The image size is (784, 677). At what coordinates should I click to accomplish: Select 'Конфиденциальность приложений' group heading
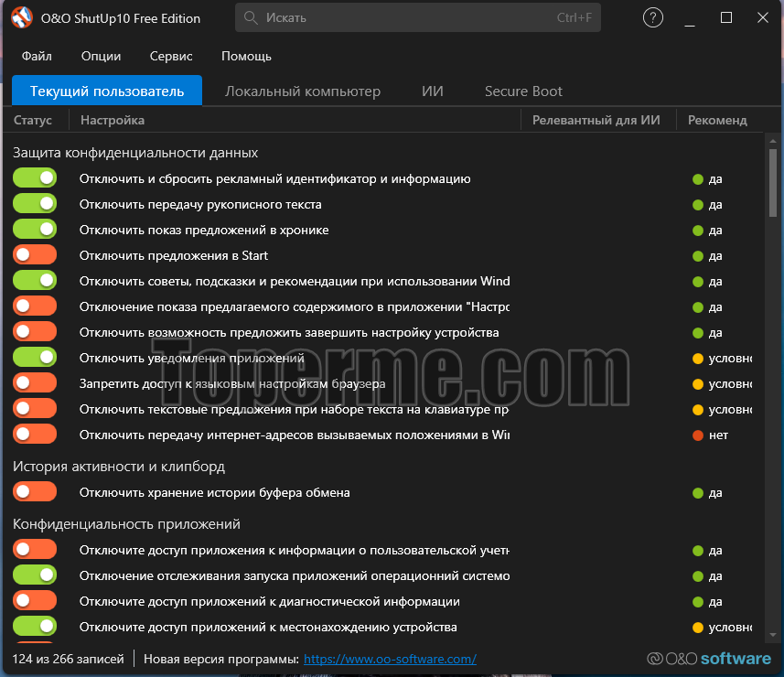126,524
